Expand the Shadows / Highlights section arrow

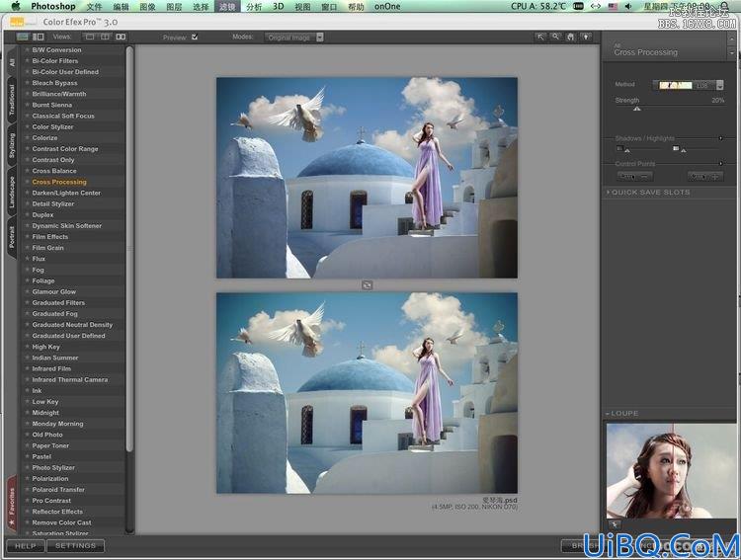tap(720, 138)
